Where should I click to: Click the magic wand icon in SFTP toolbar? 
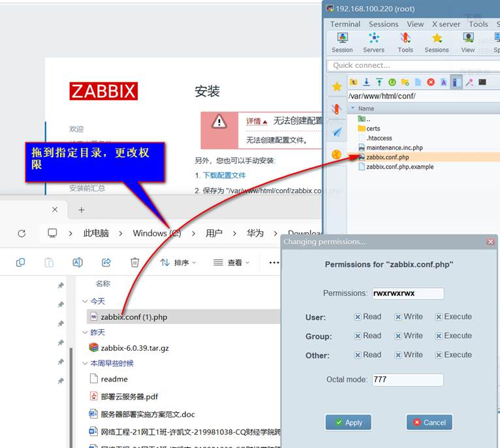(469, 82)
